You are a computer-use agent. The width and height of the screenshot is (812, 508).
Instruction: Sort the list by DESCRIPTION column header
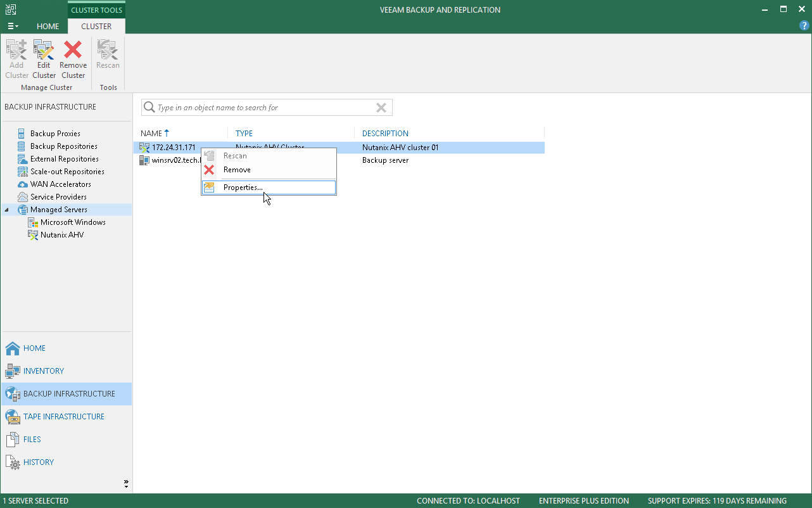tap(385, 134)
